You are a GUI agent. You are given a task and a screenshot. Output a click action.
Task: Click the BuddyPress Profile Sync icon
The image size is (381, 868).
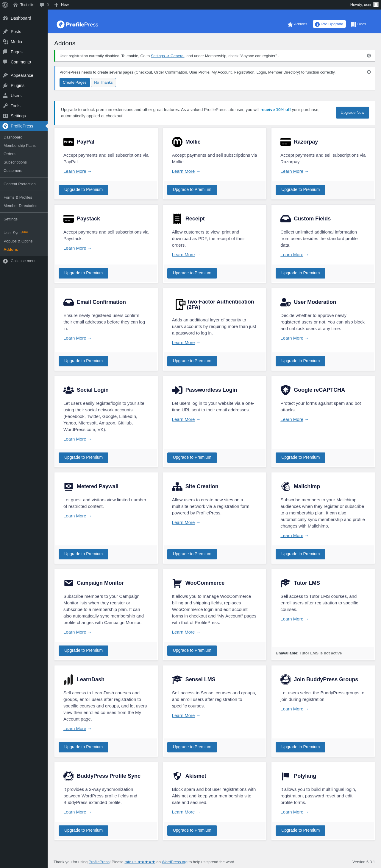point(69,776)
